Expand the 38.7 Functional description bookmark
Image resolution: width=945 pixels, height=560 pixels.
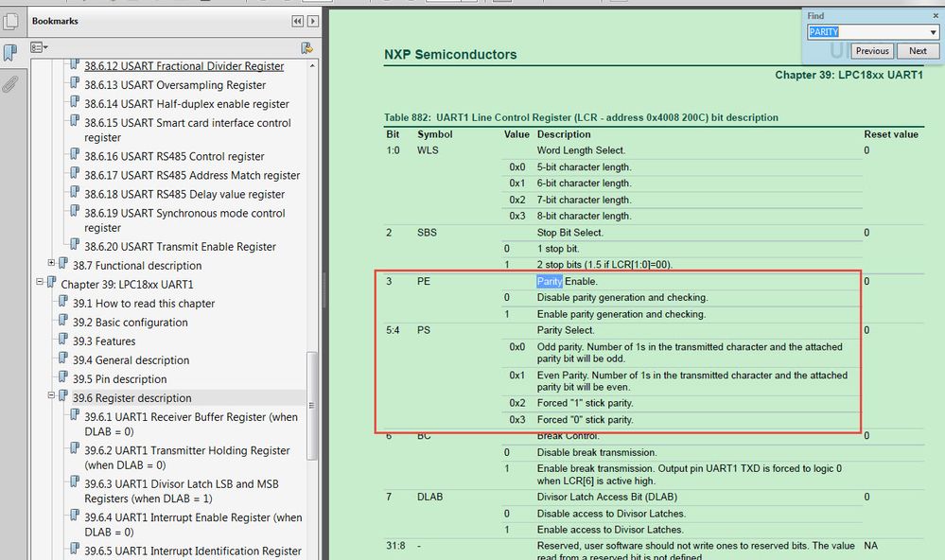click(51, 263)
